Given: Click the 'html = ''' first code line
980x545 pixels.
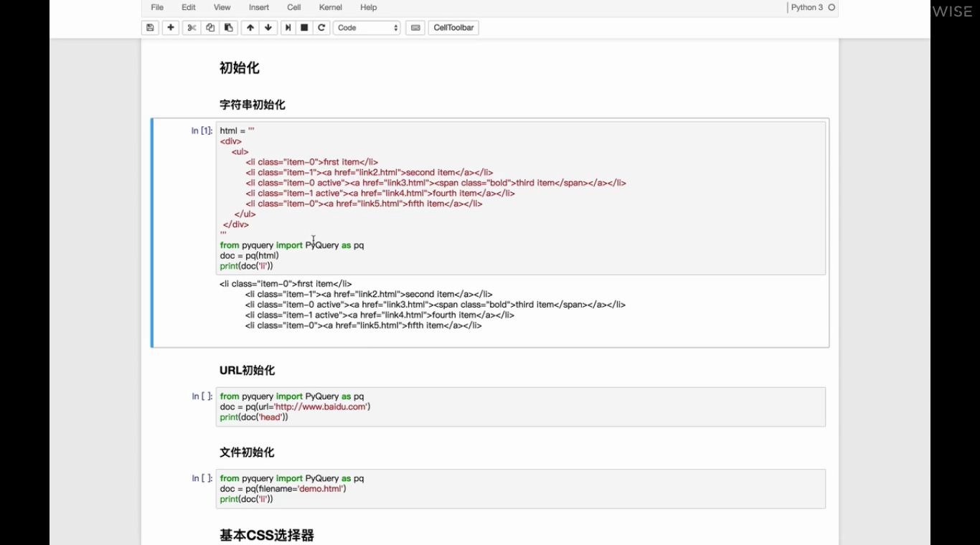Looking at the screenshot, I should [x=237, y=131].
